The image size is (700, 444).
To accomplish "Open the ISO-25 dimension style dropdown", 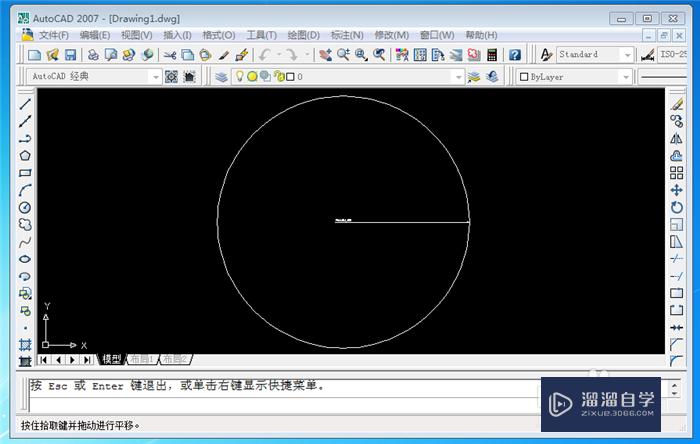I will point(673,55).
